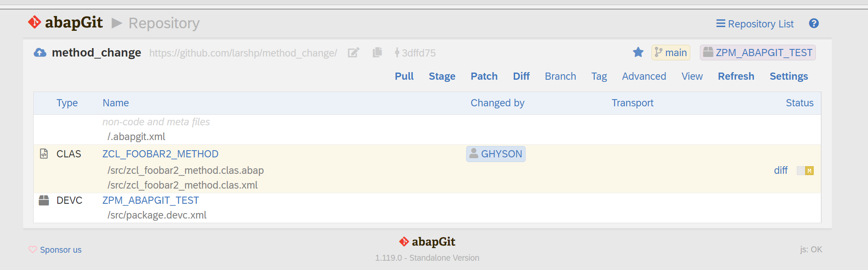Open the Repository List
868x270 pixels.
click(x=754, y=24)
